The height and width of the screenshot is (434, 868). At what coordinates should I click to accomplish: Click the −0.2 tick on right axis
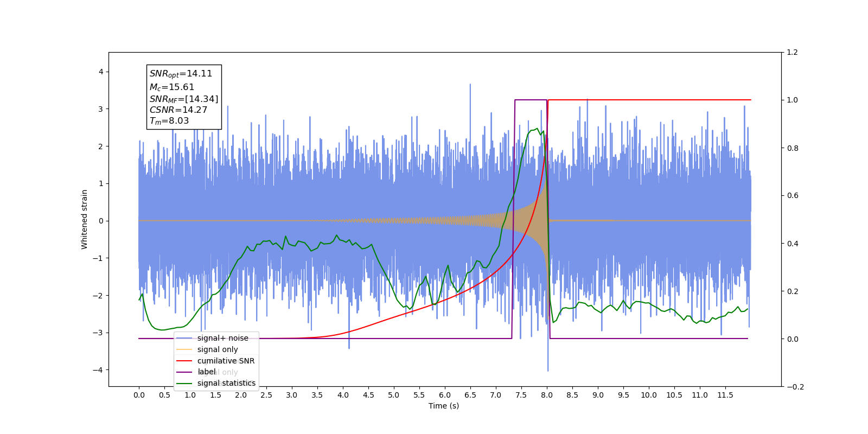(x=794, y=387)
